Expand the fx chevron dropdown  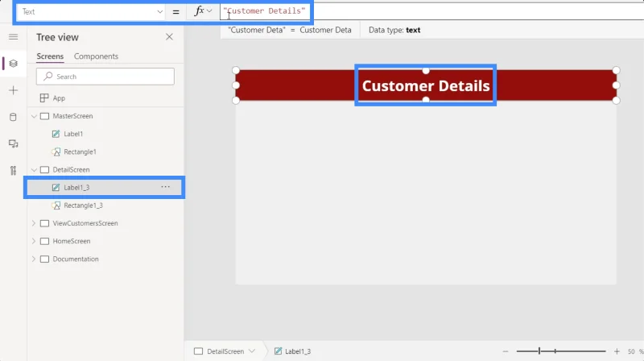pos(209,11)
